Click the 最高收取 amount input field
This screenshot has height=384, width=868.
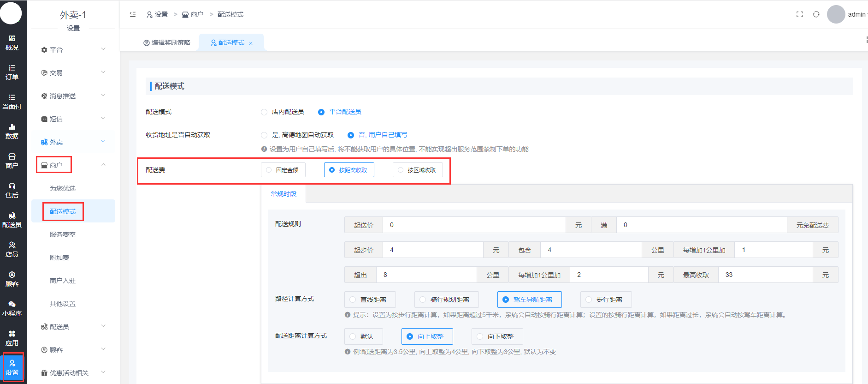tap(765, 275)
